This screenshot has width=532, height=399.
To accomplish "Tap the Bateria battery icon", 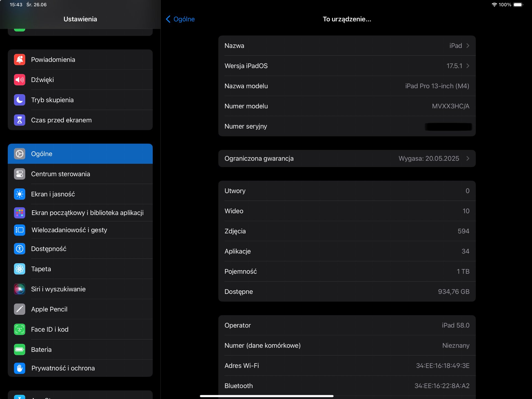I will 19,350.
